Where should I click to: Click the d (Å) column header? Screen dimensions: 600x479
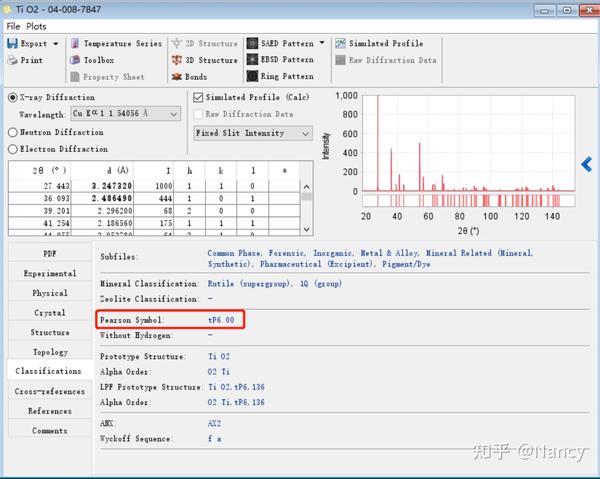pos(102,171)
